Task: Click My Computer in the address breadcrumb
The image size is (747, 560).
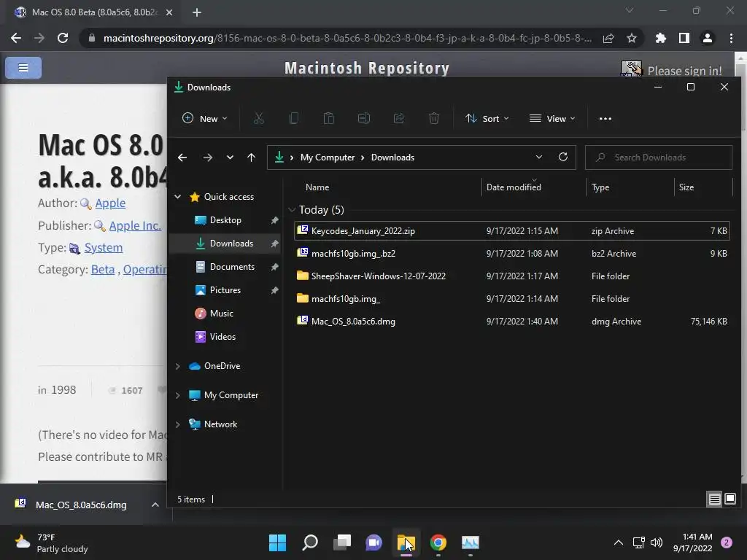Action: click(x=328, y=157)
